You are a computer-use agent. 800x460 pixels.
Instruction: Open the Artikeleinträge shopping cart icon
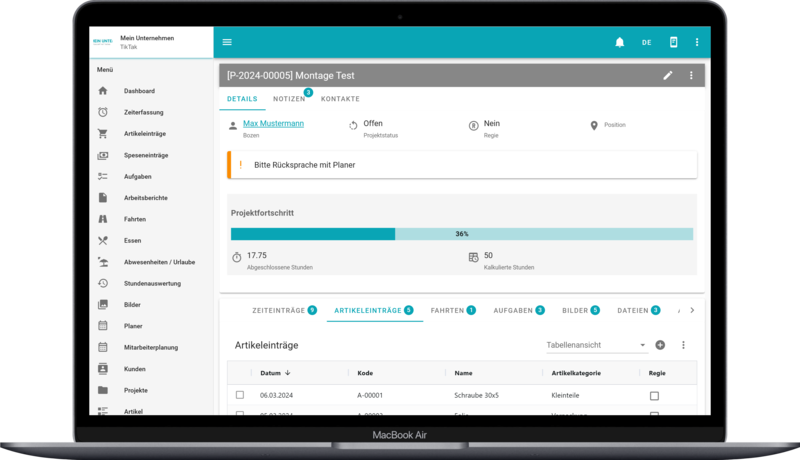point(103,133)
